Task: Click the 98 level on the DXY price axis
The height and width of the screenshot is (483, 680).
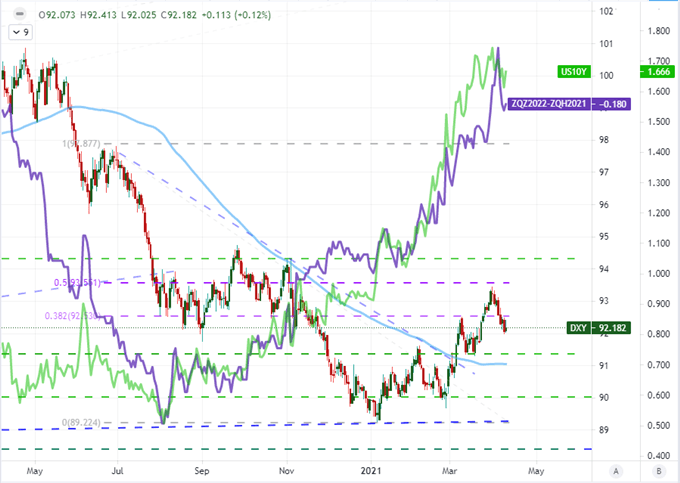Action: pos(604,140)
